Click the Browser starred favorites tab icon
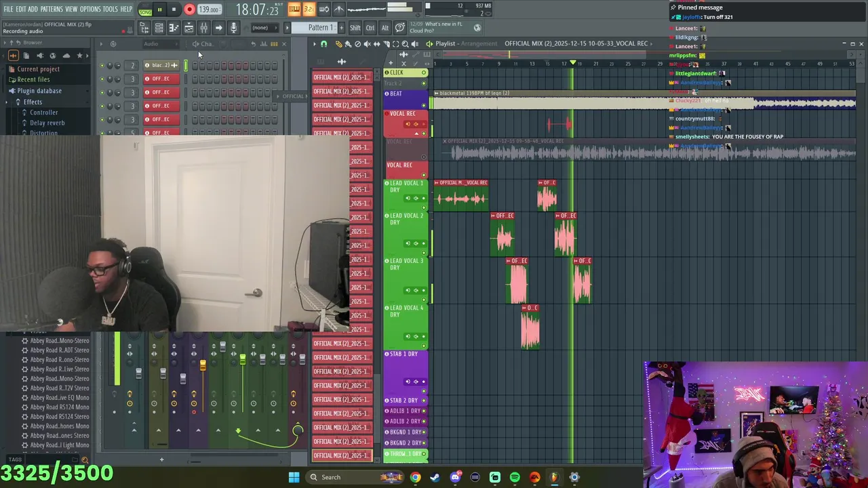 (79, 55)
